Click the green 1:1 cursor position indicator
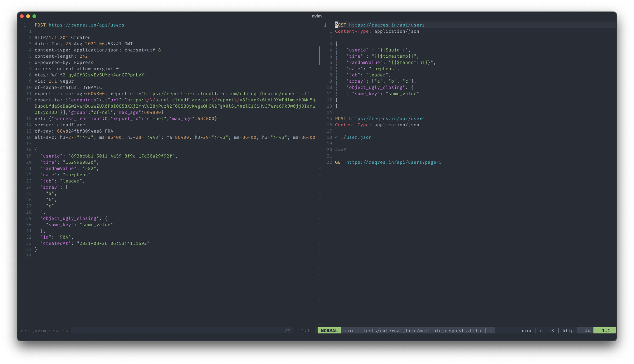The image size is (634, 364). 606,331
